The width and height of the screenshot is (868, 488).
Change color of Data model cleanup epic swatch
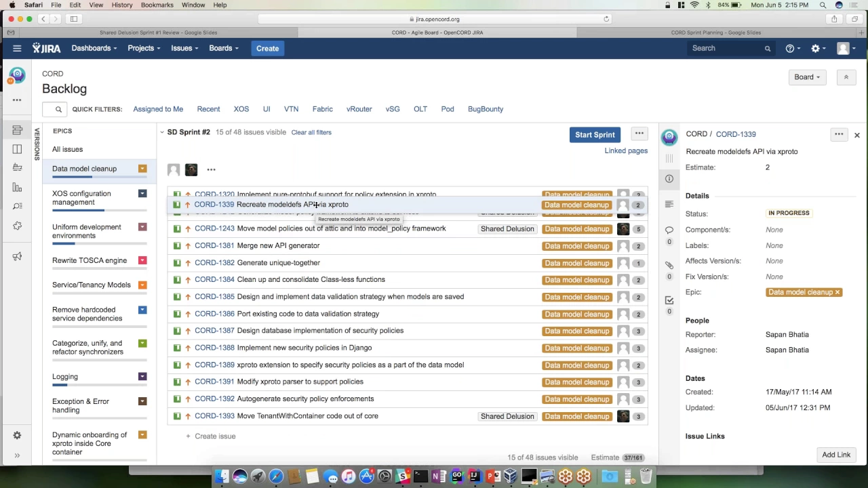pyautogui.click(x=142, y=169)
